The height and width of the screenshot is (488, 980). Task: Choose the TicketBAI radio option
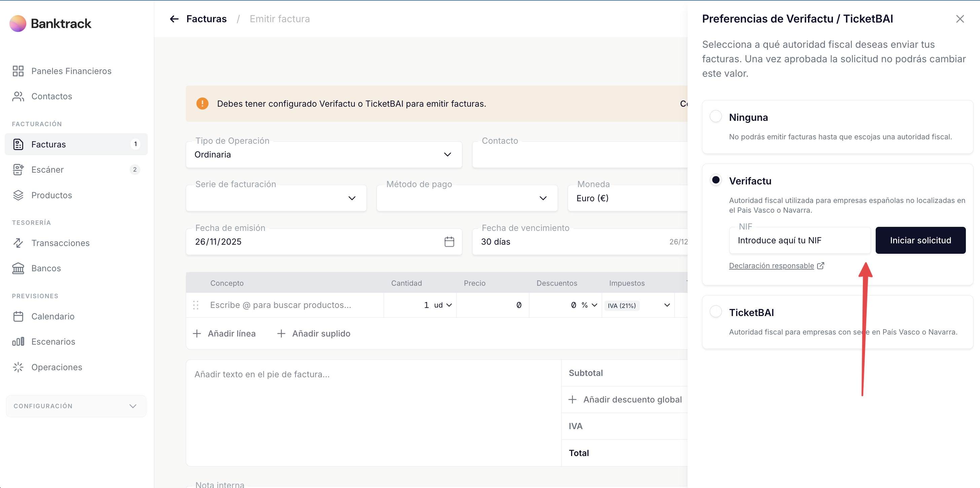tap(715, 312)
